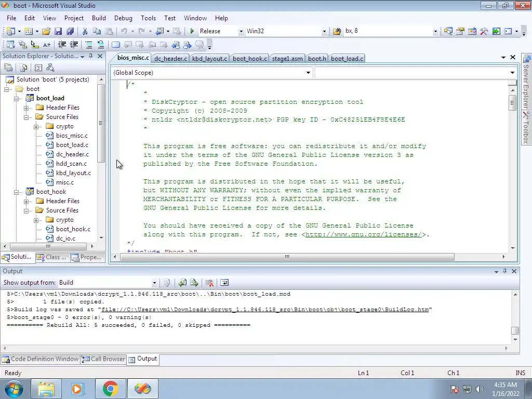Click the New Project toolbar icon
Image resolution: width=532 pixels, height=399 pixels.
click(x=10, y=31)
